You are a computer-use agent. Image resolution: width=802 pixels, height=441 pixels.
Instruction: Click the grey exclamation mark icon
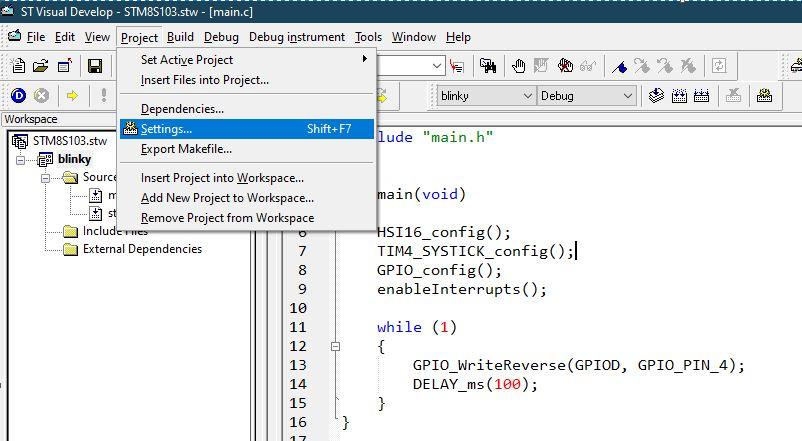[104, 96]
